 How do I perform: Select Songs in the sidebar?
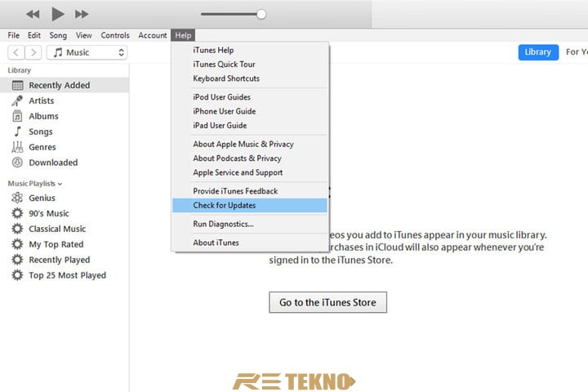click(x=65, y=131)
